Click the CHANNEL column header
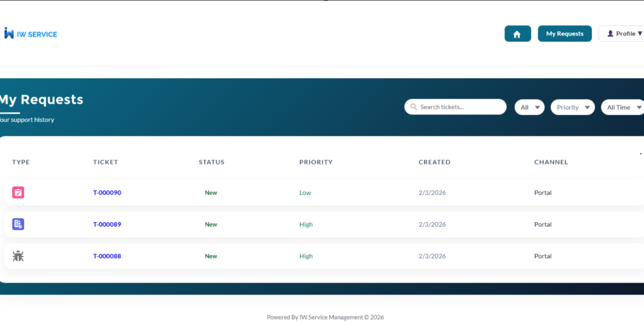 551,162
